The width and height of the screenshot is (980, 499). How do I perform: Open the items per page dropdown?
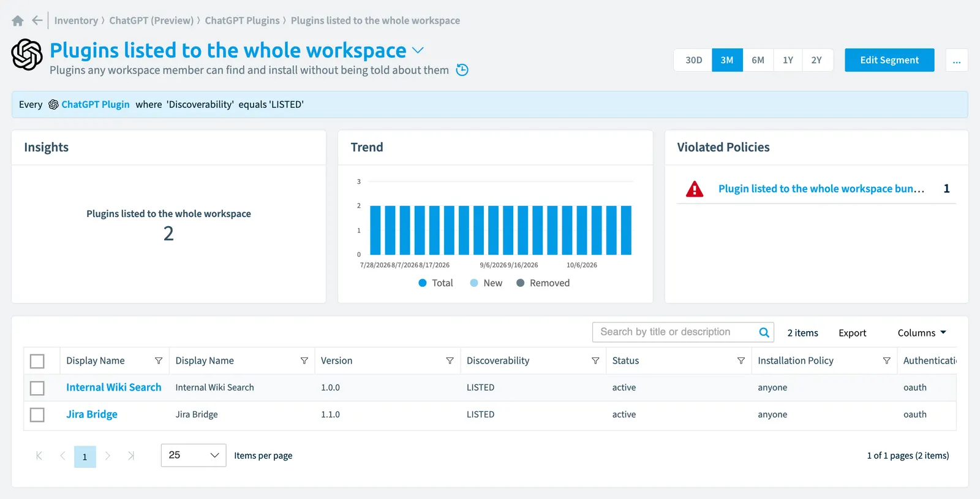point(194,455)
